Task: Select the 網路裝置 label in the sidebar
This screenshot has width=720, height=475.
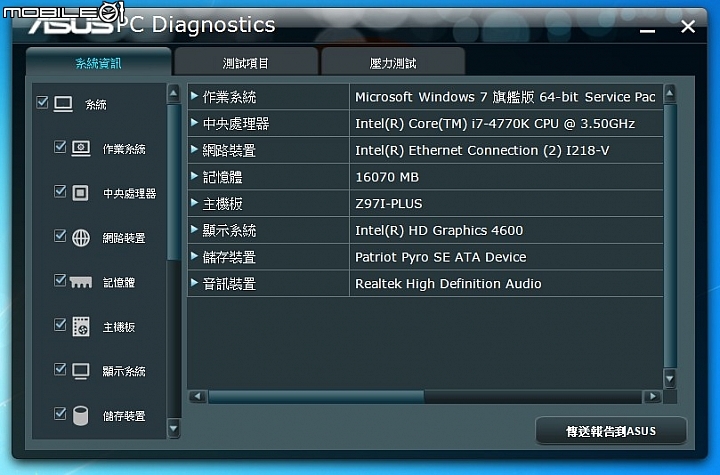Action: [x=124, y=238]
